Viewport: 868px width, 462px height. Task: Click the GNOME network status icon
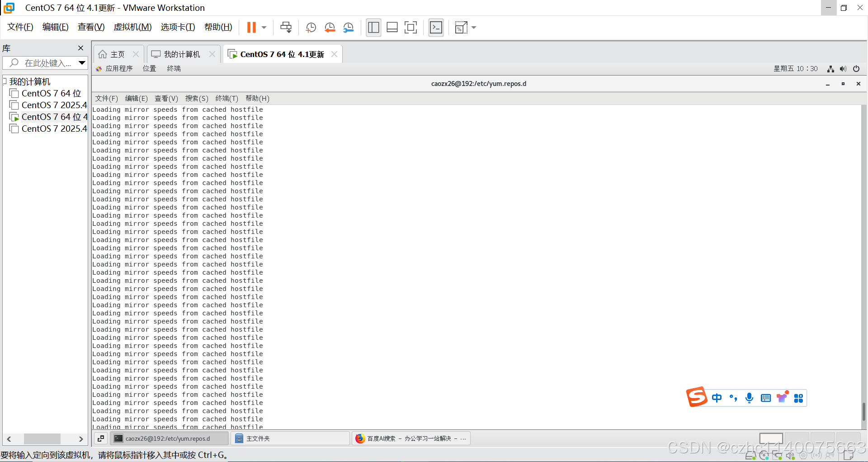(830, 69)
